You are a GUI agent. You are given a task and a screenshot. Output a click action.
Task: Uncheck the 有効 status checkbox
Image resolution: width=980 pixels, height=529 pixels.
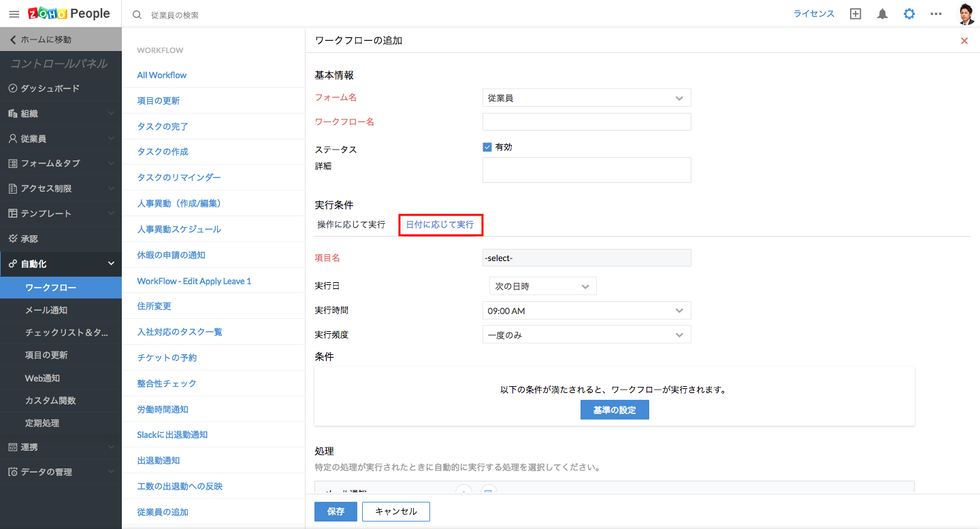(487, 147)
